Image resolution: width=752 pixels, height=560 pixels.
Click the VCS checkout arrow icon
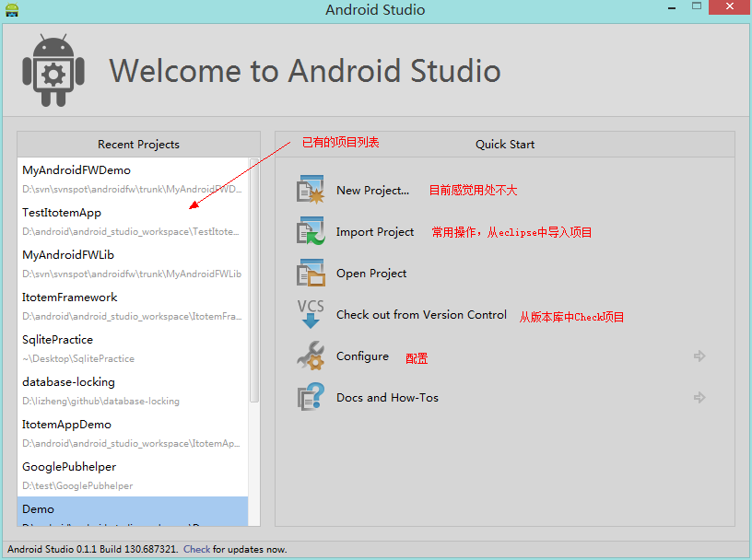click(x=311, y=314)
